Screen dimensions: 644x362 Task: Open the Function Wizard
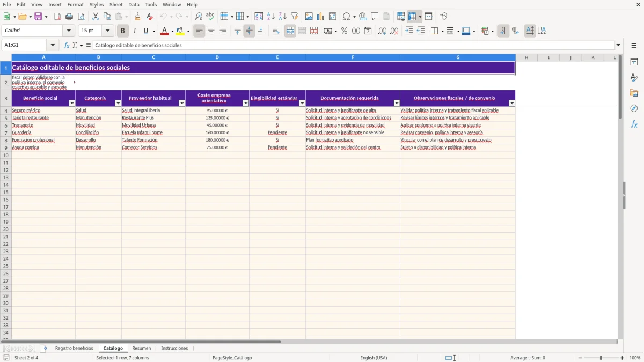click(67, 45)
